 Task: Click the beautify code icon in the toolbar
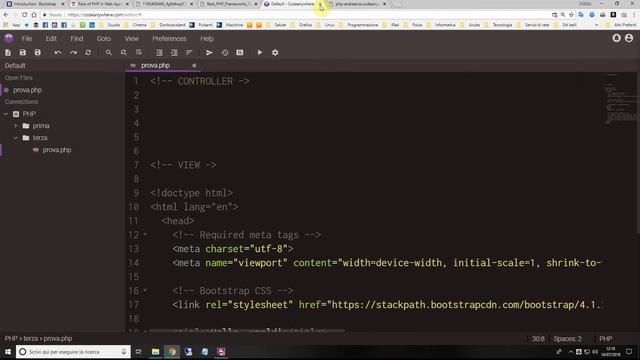click(x=139, y=53)
